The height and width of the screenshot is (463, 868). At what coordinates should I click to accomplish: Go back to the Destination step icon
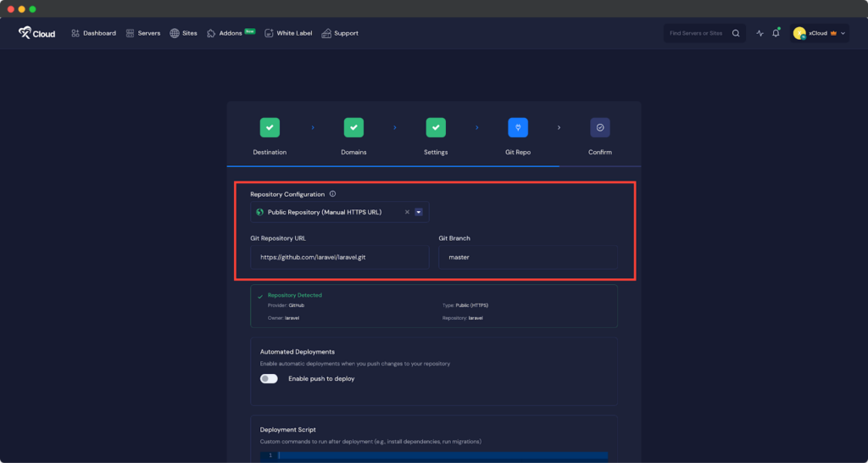[270, 128]
